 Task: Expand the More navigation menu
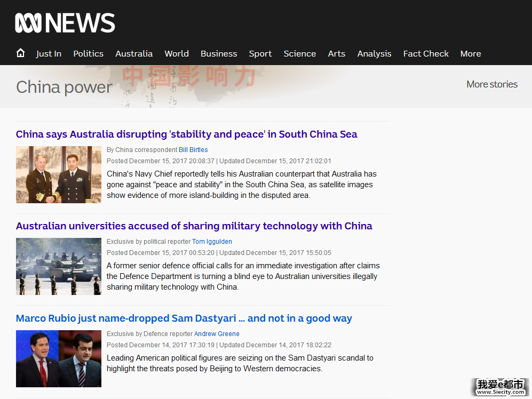tap(471, 53)
